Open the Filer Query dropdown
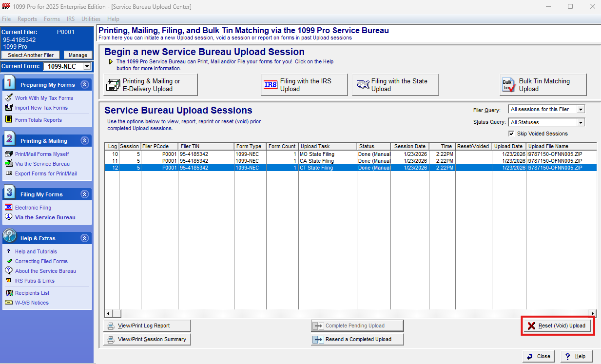Viewport: 601px width, 364px height. [x=580, y=110]
